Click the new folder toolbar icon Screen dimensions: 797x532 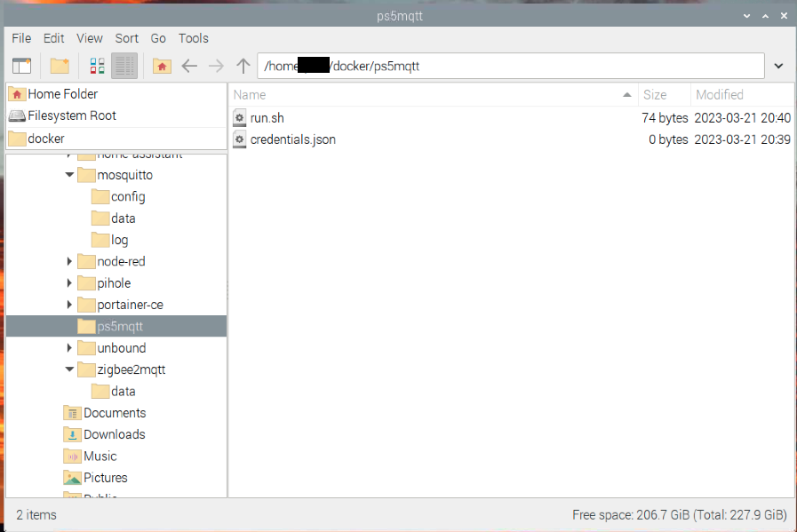coord(59,65)
